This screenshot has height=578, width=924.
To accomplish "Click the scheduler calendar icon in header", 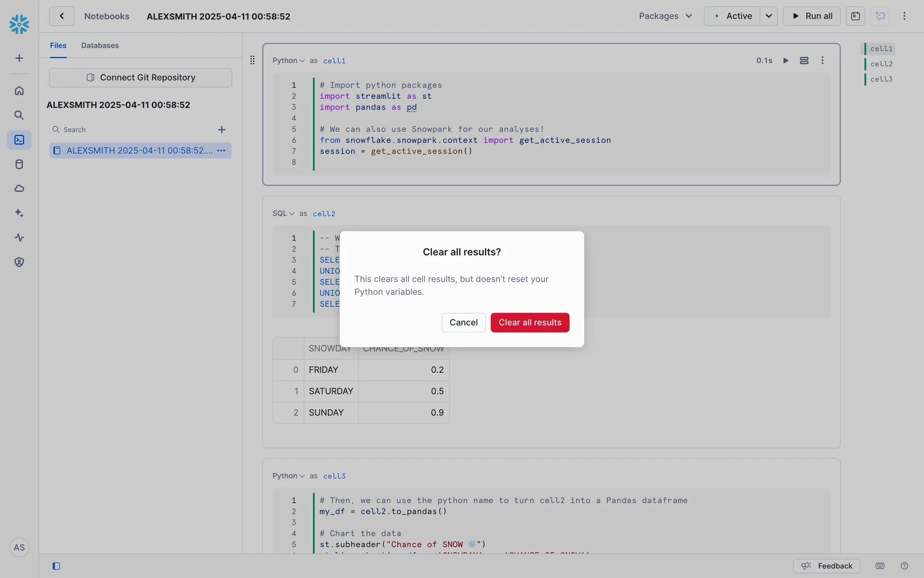I will (855, 16).
